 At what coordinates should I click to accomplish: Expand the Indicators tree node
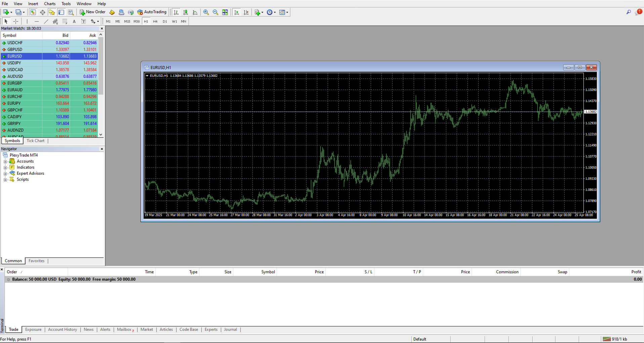click(x=5, y=168)
